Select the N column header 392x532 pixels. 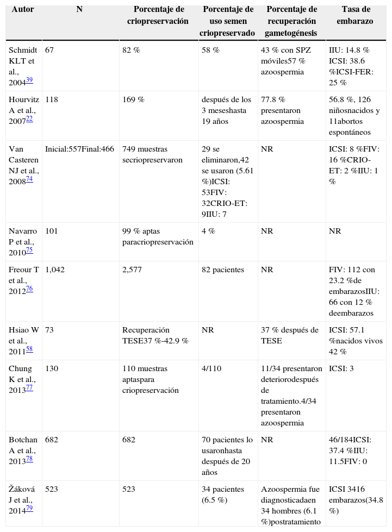[79, 10]
